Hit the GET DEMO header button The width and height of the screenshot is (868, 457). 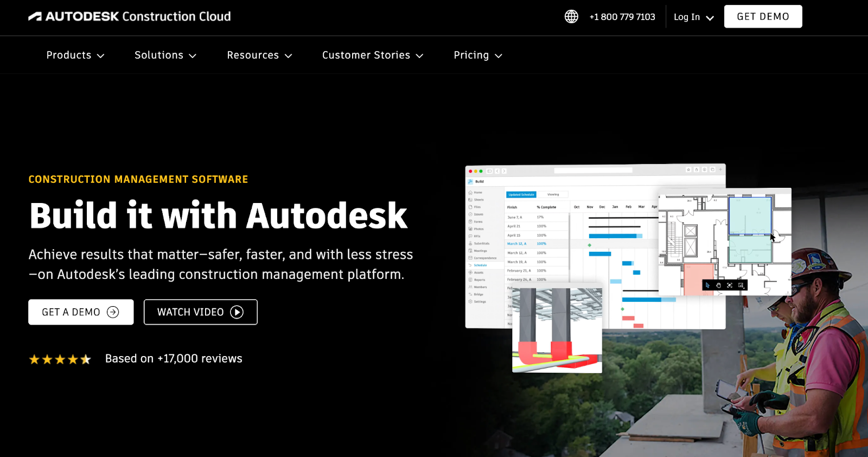(x=763, y=16)
